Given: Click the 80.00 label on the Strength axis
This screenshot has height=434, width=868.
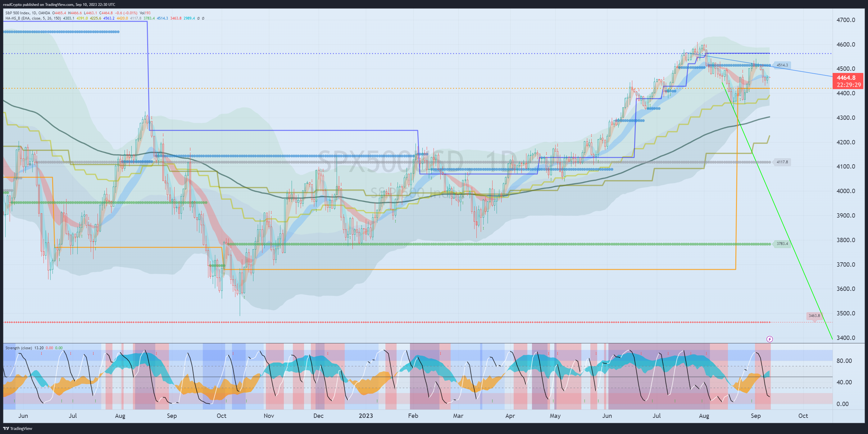Looking at the screenshot, I should pos(844,360).
